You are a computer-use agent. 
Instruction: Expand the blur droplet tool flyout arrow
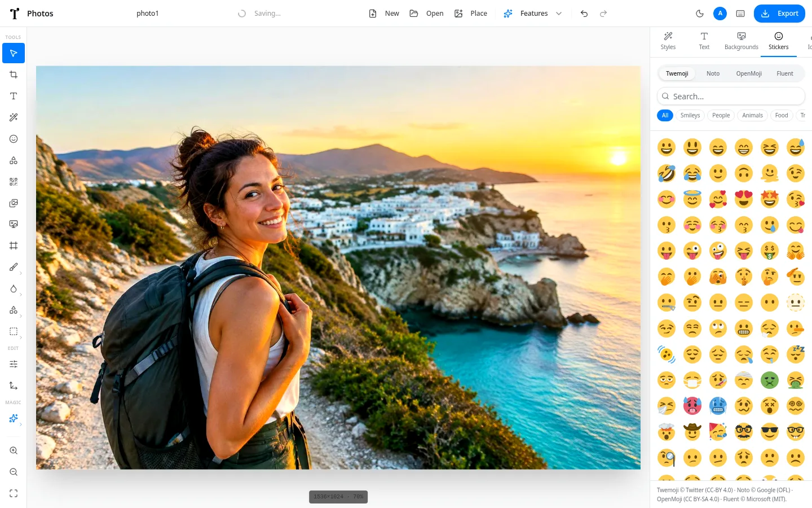point(21,295)
